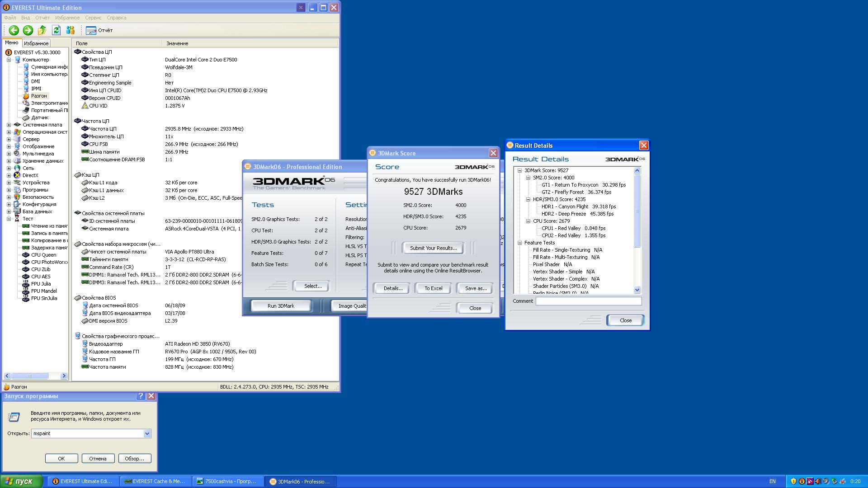Collapse the SM2.0 Score node in Result Details

tap(528, 178)
